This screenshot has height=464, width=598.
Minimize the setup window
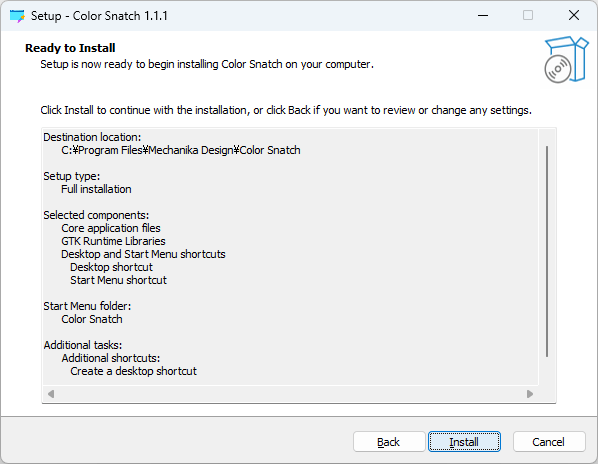pyautogui.click(x=483, y=16)
